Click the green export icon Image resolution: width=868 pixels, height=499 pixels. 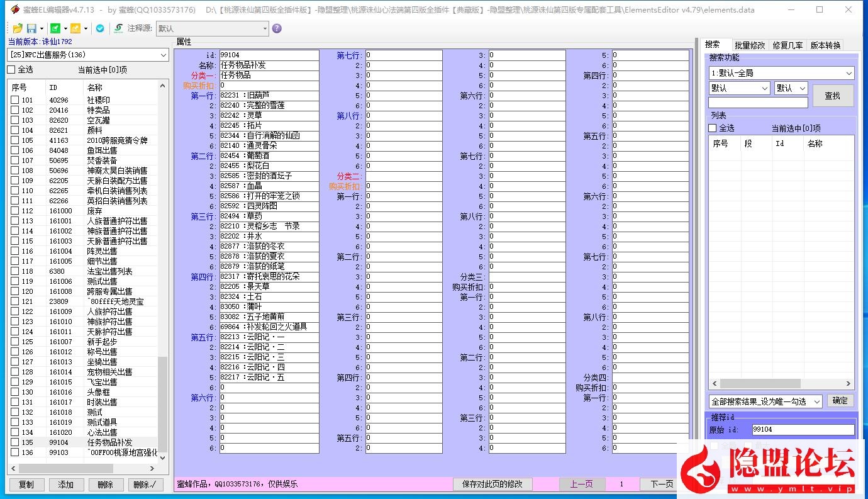tap(55, 28)
